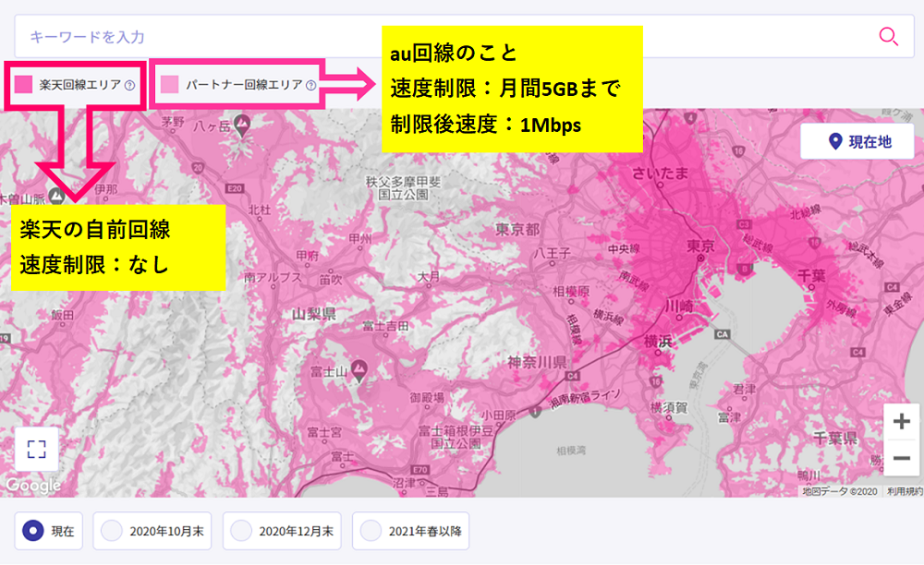The height and width of the screenshot is (565, 924).
Task: Click the 南アルプス label
Action: pos(273,278)
